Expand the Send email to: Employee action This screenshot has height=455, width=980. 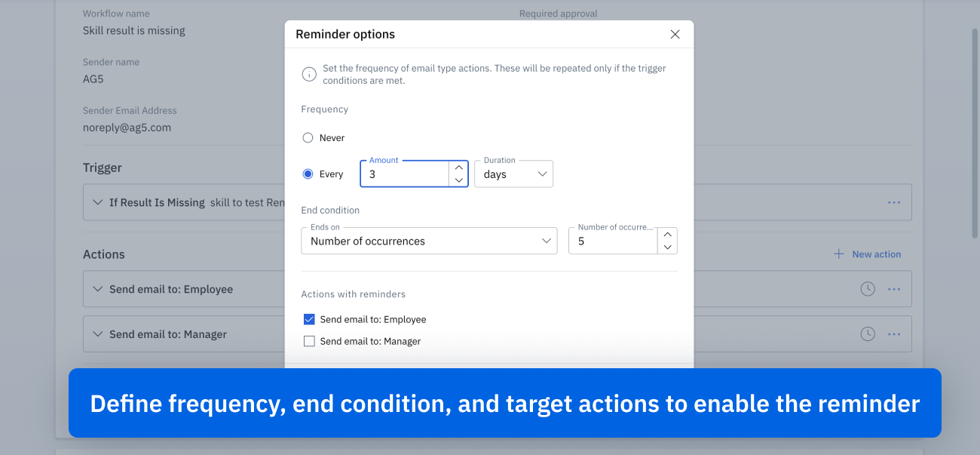[96, 289]
